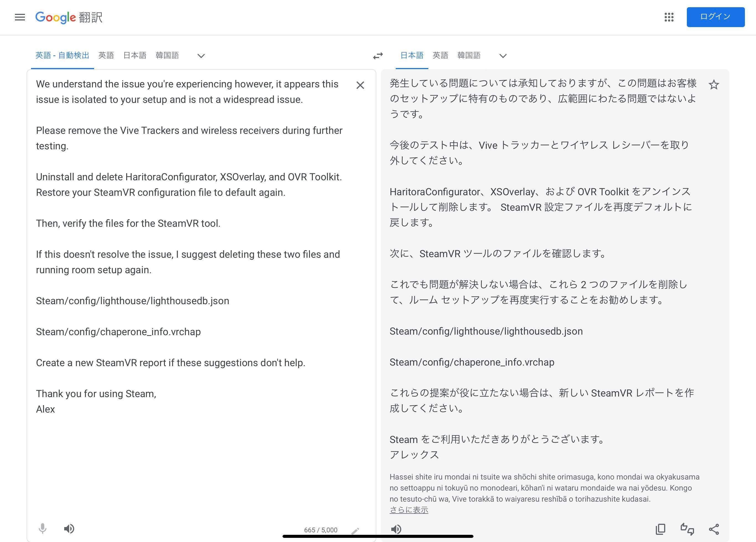Select 英語 as target language

tap(440, 55)
